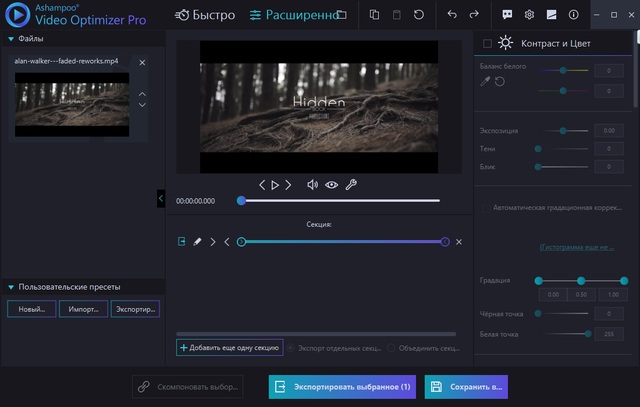
Task: Pick white balance with the eyedropper tool
Action: point(485,81)
